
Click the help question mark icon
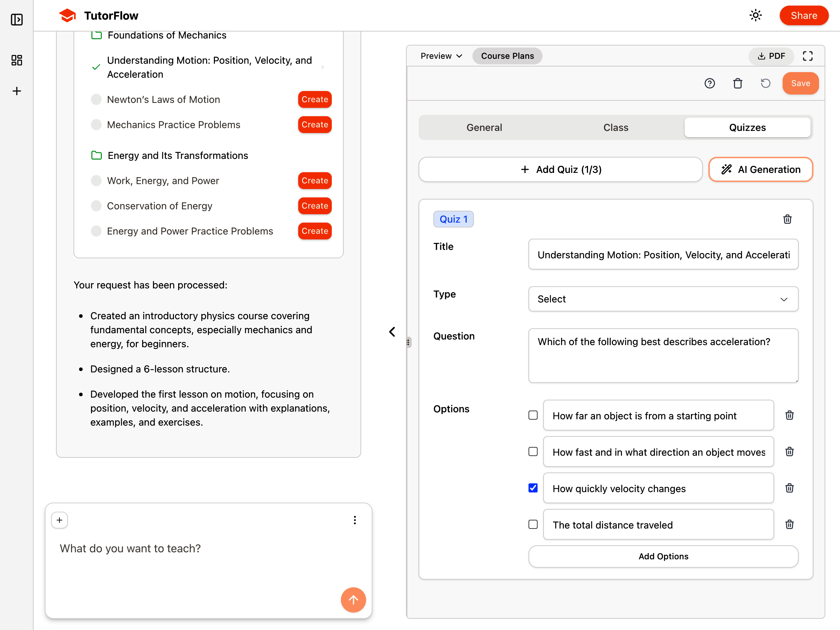tap(709, 84)
